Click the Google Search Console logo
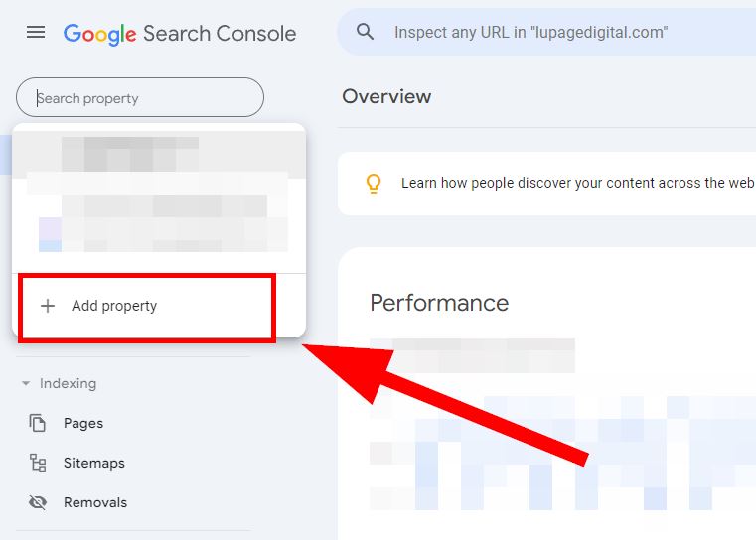Viewport: 756px width, 540px height. 180,33
